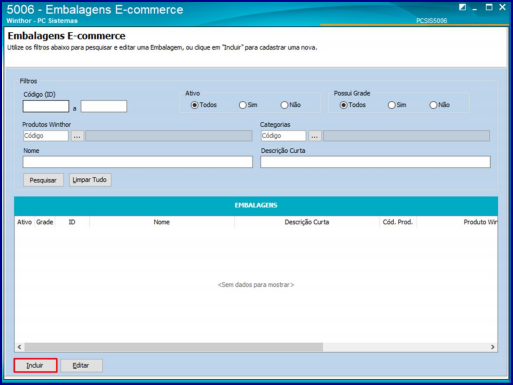Click the EMBALAGENS grid title bar
Screen dimensions: 513x385
pos(256,205)
